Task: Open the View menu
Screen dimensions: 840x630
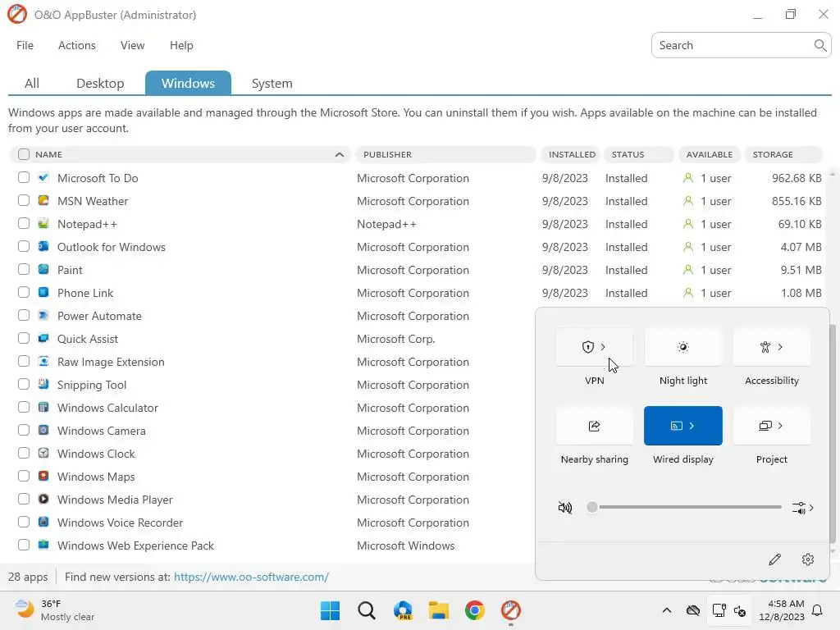Action: tap(132, 46)
